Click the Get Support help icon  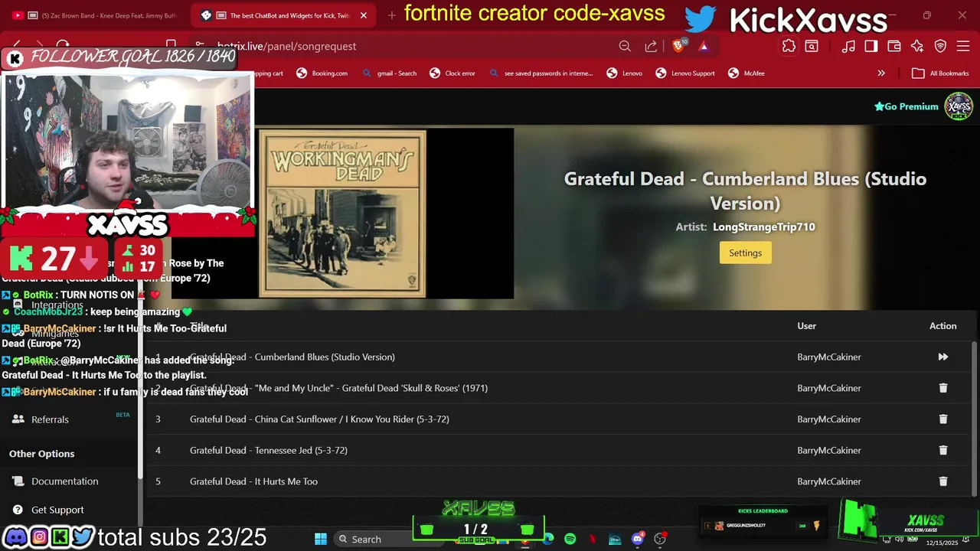18,510
